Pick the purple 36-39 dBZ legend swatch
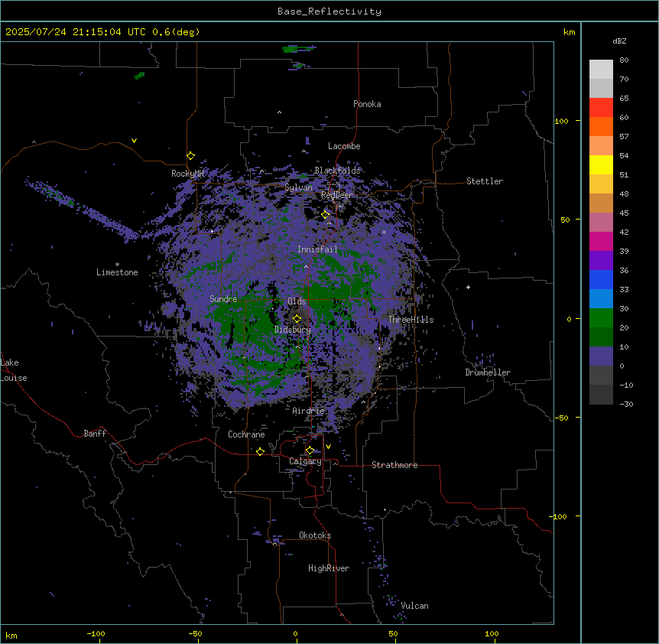Image resolution: width=659 pixels, height=644 pixels. tap(601, 261)
